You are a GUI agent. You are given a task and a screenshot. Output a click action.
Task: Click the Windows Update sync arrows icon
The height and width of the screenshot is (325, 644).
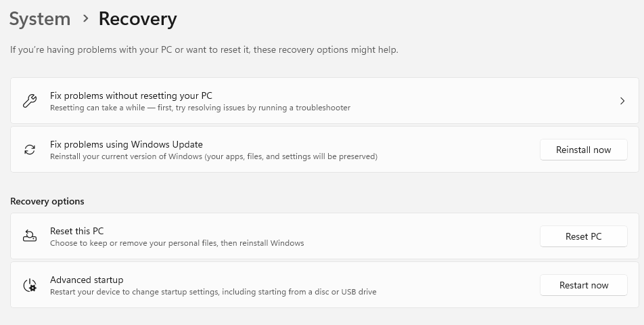30,150
